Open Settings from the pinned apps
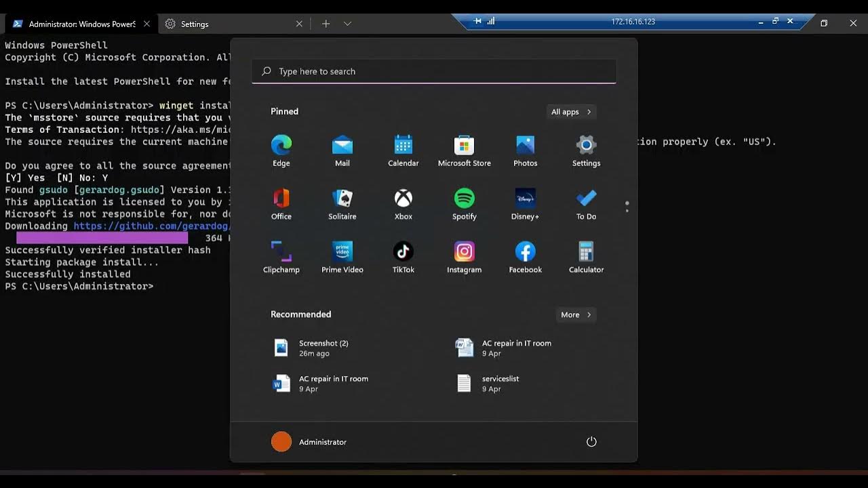 coord(587,151)
